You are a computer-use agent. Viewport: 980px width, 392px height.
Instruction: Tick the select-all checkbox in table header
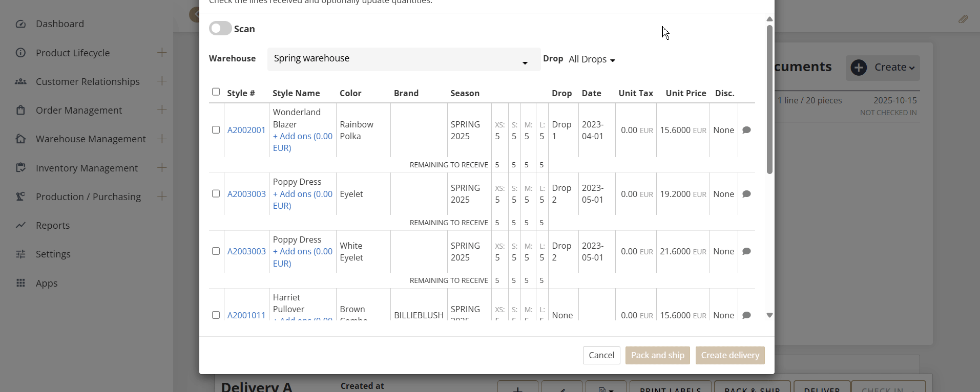pos(216,92)
